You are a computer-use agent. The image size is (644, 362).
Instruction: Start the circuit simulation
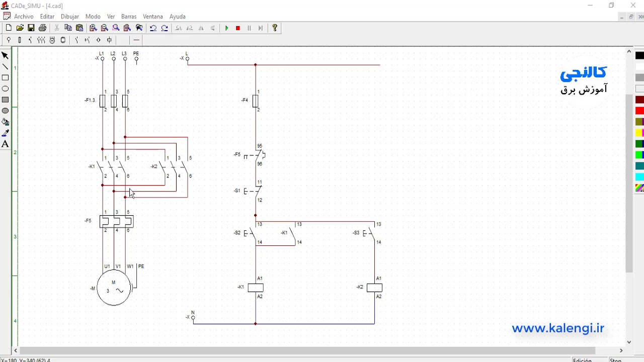pyautogui.click(x=227, y=28)
